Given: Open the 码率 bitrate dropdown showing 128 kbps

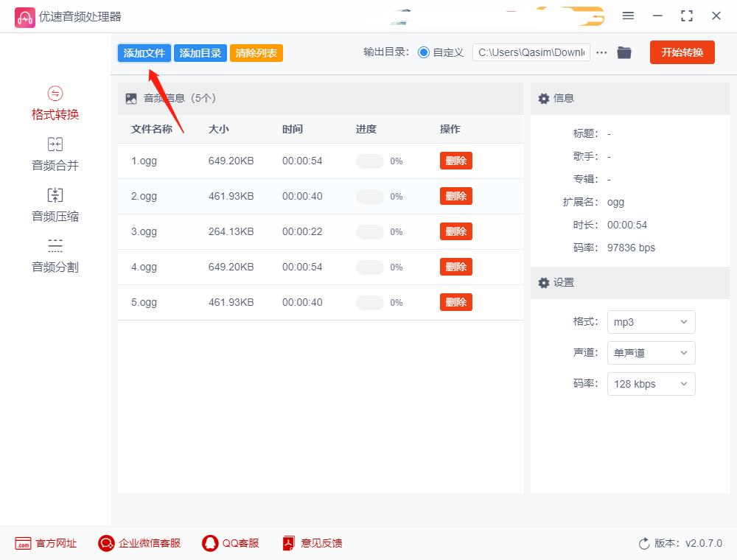Looking at the screenshot, I should point(651,384).
